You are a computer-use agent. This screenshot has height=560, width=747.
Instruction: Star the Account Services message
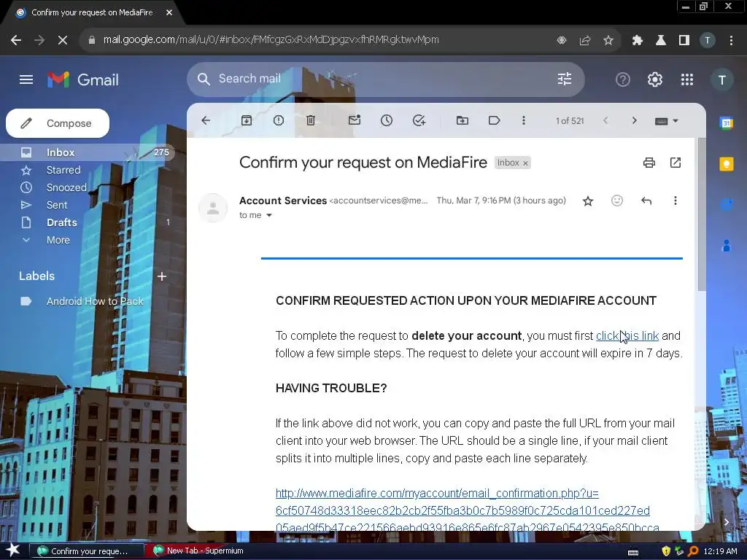pyautogui.click(x=588, y=201)
